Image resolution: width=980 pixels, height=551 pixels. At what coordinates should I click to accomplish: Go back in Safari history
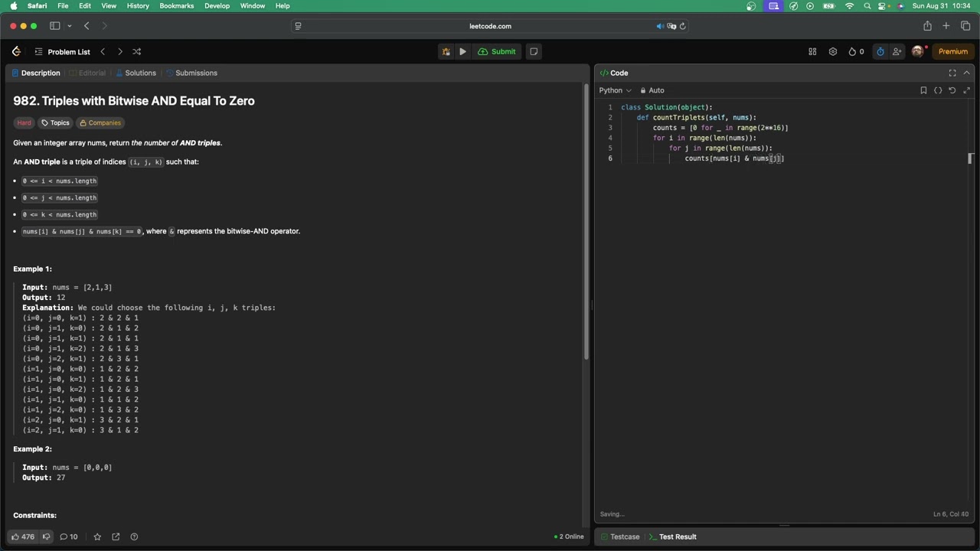pyautogui.click(x=87, y=26)
